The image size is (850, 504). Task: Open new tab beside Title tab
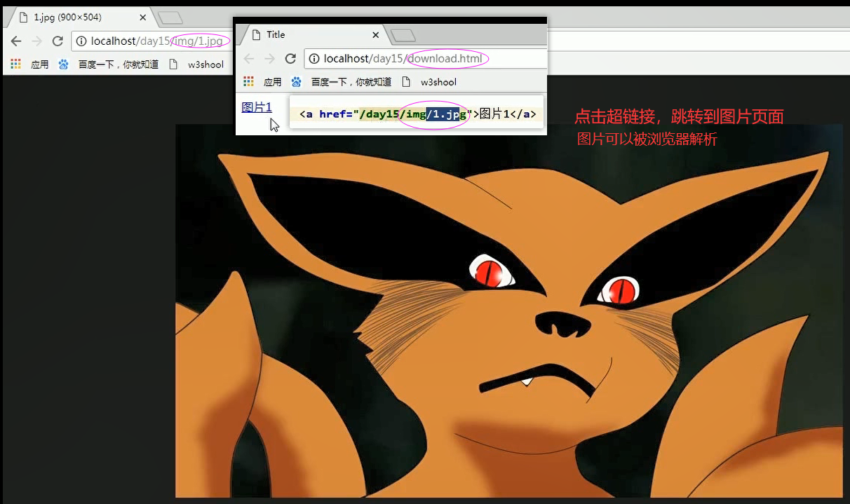403,35
